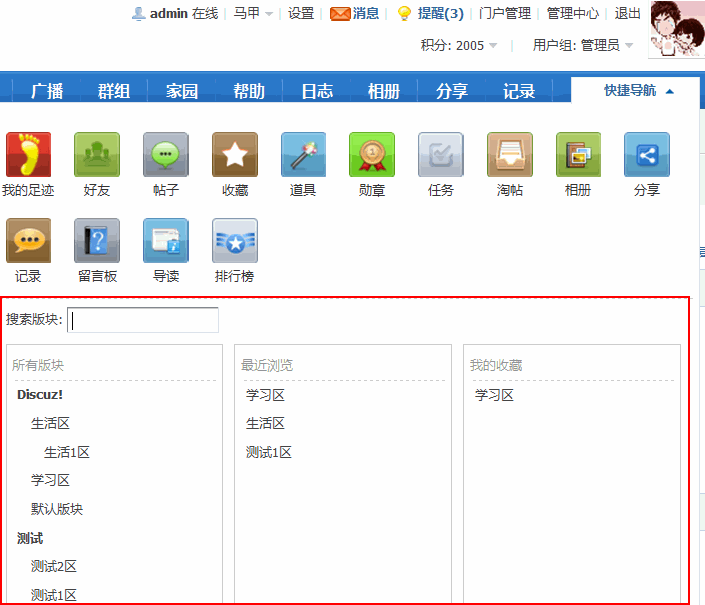Viewport: 705px width, 605px height.
Task: Switch to the 日志 nav tab
Action: (x=317, y=91)
